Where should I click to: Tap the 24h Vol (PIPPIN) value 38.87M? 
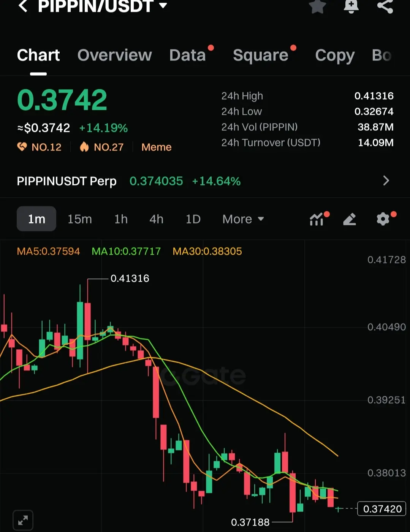click(375, 127)
